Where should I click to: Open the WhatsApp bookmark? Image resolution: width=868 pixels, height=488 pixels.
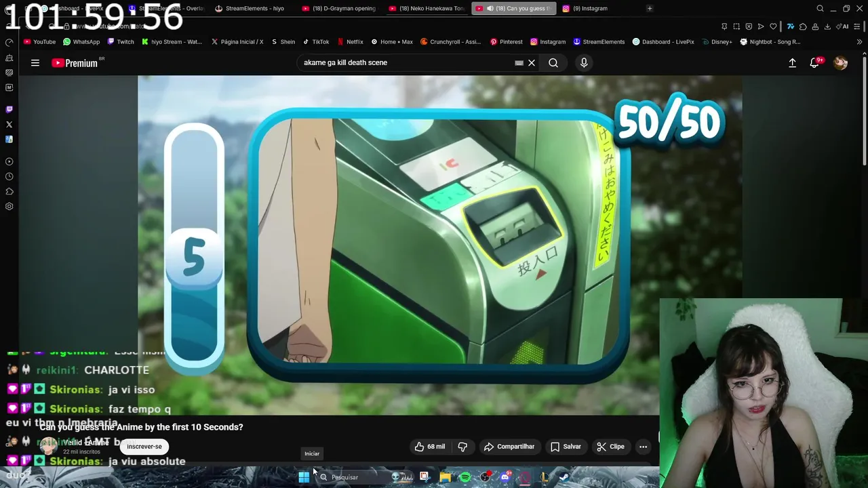(81, 42)
